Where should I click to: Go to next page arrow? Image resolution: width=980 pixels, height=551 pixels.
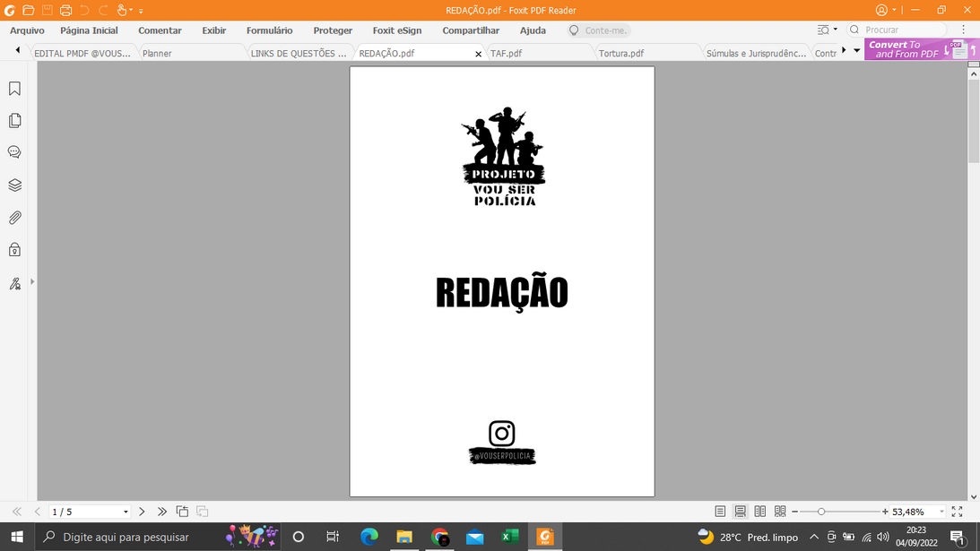142,512
